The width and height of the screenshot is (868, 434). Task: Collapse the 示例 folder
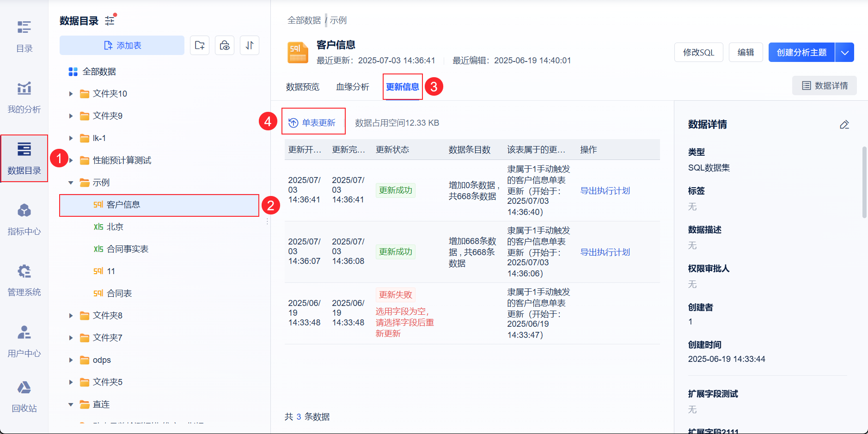pos(71,183)
